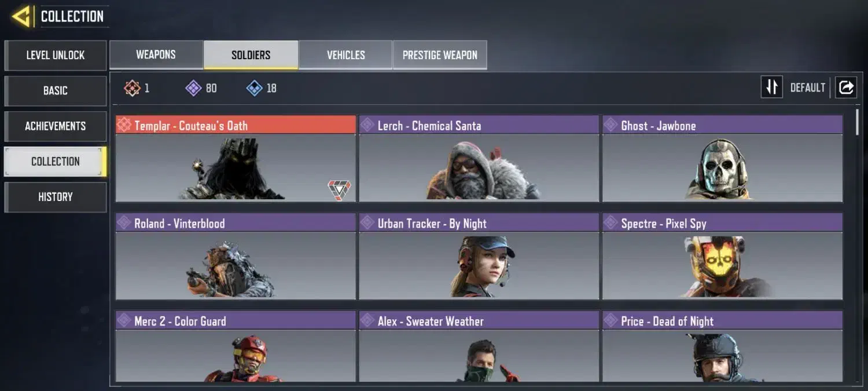Open the Level Unlock section
This screenshot has height=391, width=868.
coord(56,55)
